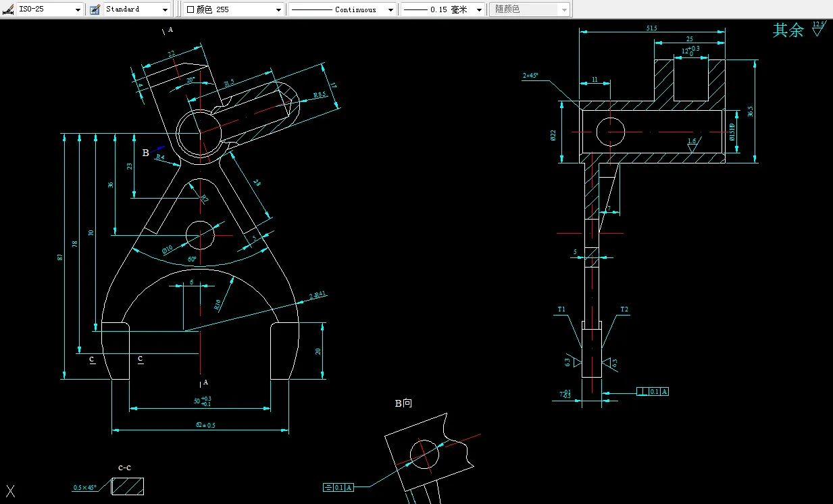Click the 随颜色 plot style dropdown

(530, 9)
